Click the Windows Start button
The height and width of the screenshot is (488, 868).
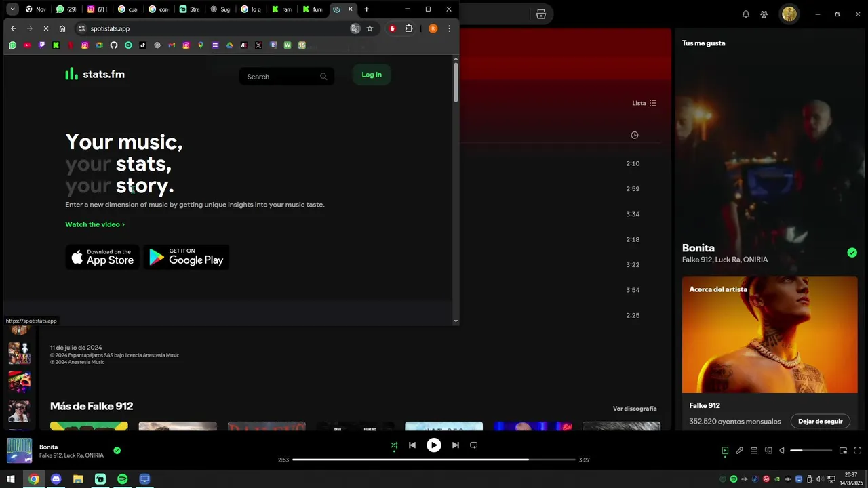click(x=11, y=479)
